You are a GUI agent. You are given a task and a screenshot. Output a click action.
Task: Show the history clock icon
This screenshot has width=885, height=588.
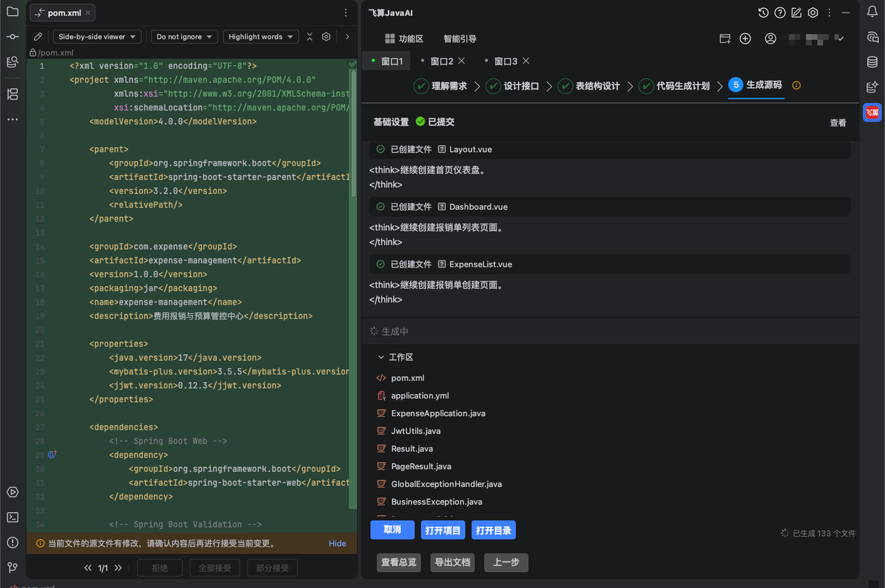(x=763, y=12)
